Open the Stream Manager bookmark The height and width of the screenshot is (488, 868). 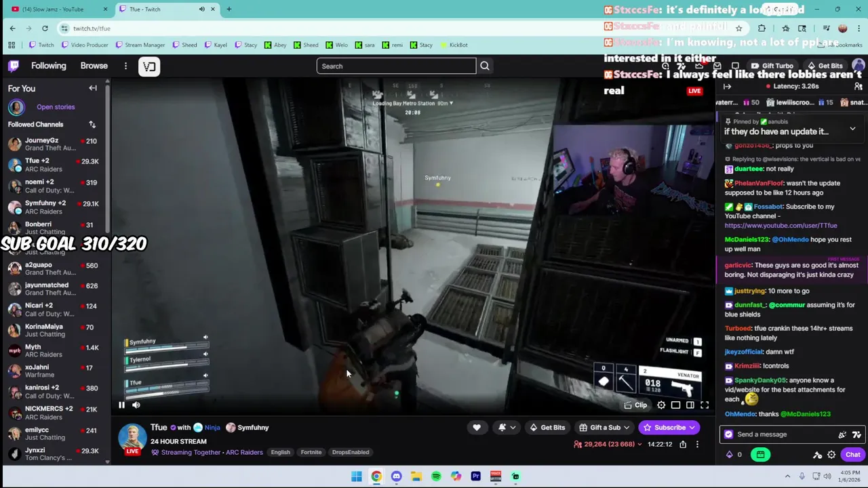coord(140,45)
